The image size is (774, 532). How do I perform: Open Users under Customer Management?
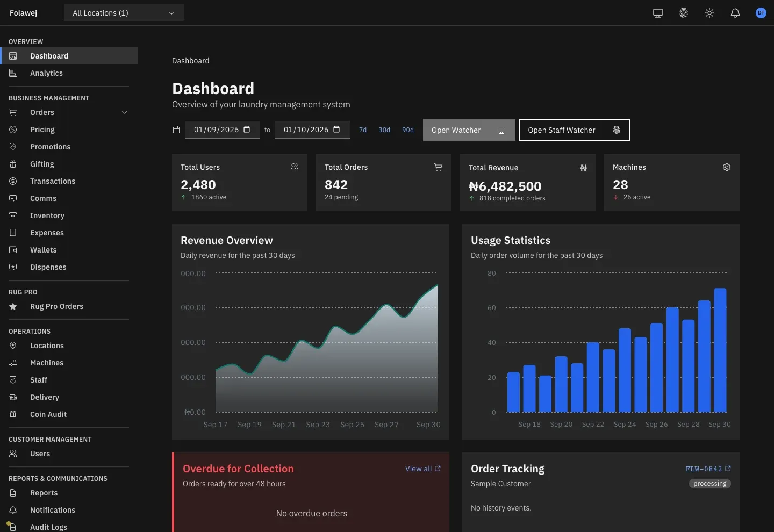point(69,454)
